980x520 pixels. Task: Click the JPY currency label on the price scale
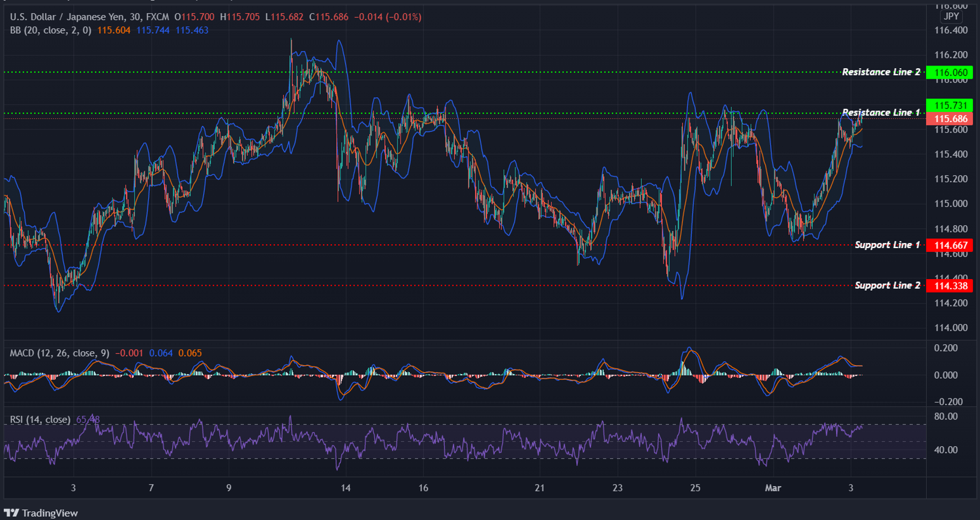(951, 17)
